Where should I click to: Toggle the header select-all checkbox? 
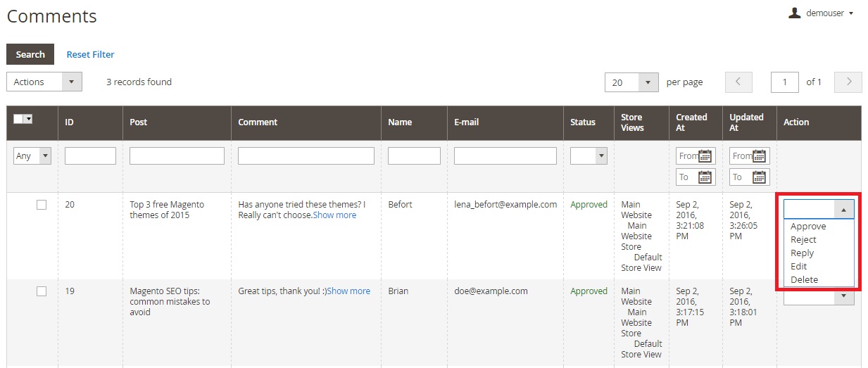(18, 119)
